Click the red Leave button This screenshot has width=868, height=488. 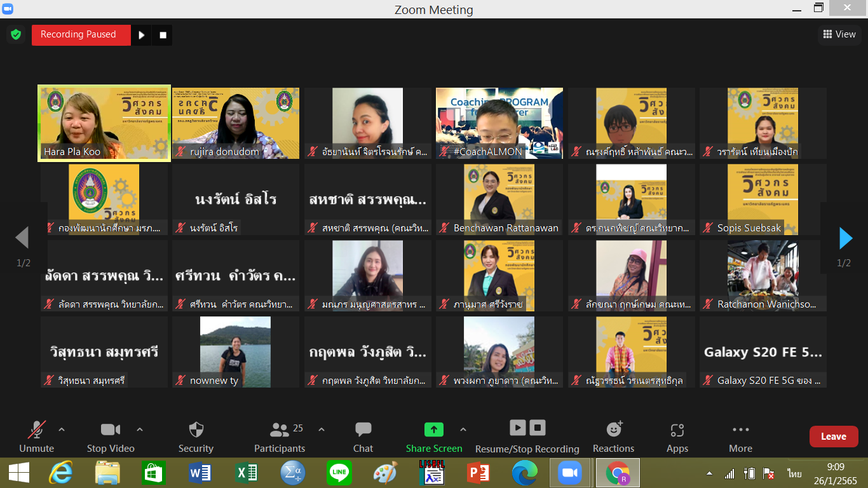[833, 437]
